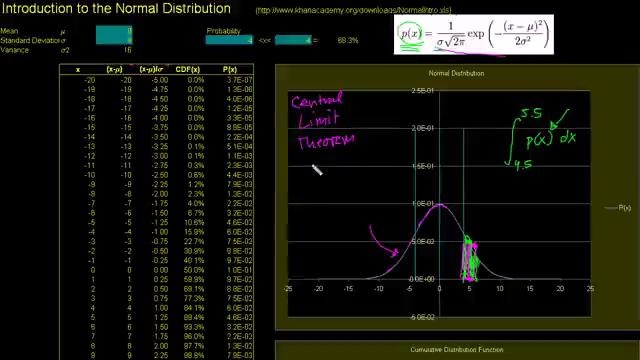The height and width of the screenshot is (360, 640).
Task: Select the z-score cell 1.75
Action: point(160,336)
